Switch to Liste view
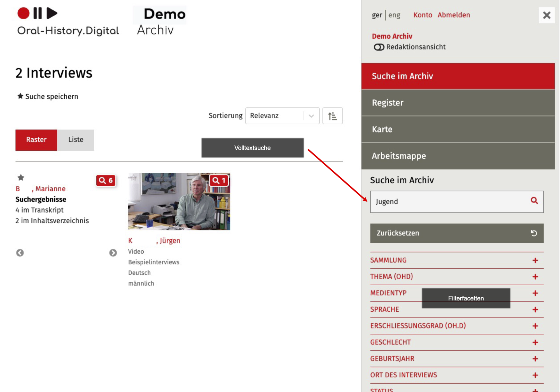 (76, 140)
